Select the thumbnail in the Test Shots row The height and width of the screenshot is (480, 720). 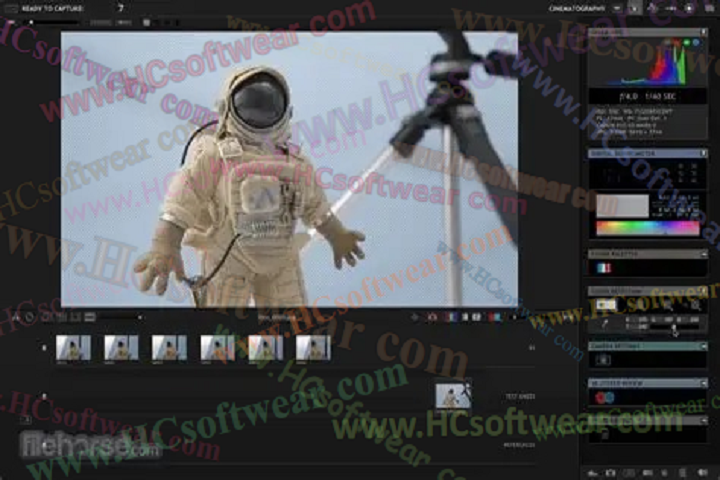click(453, 396)
